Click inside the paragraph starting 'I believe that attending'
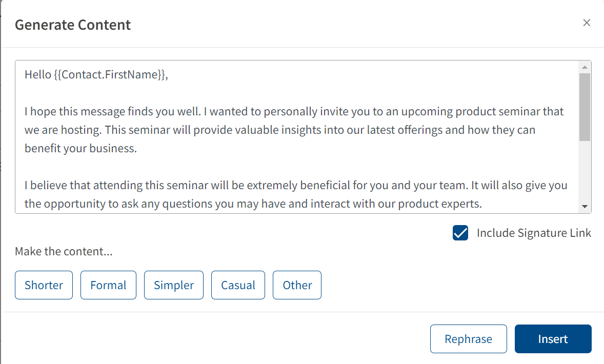The height and width of the screenshot is (364, 604). pos(296,194)
